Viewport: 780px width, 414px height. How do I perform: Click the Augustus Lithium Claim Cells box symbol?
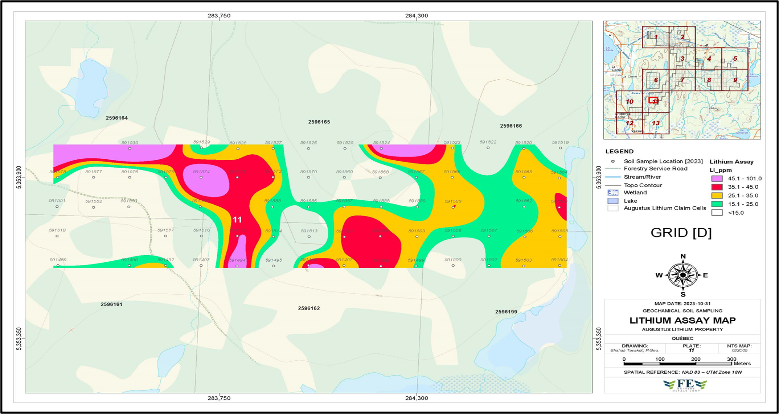tap(613, 208)
